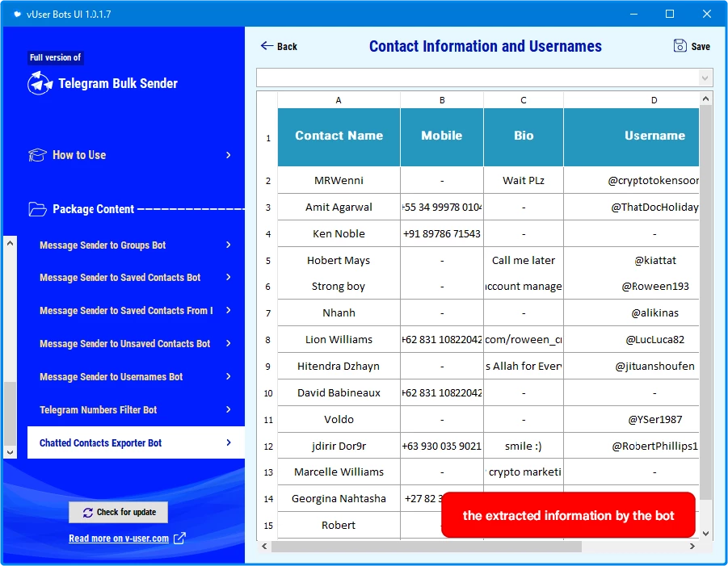
Task: Click the Package Content heading
Action: (93, 209)
